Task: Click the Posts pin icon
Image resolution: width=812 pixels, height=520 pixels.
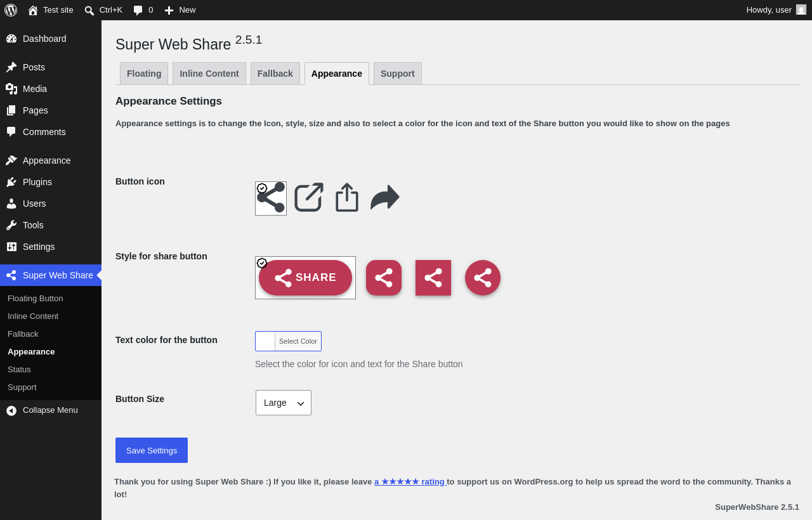Action: pos(11,67)
